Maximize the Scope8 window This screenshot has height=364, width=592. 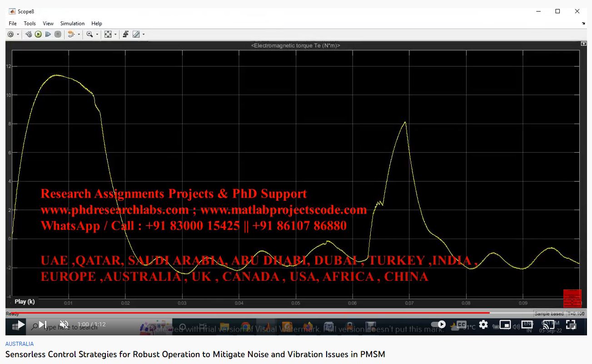(557, 11)
